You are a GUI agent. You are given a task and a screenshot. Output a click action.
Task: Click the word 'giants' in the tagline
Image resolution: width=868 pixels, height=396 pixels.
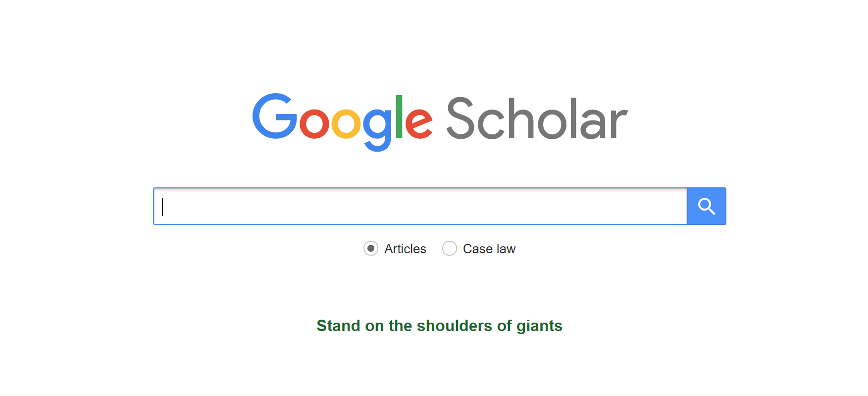point(539,327)
